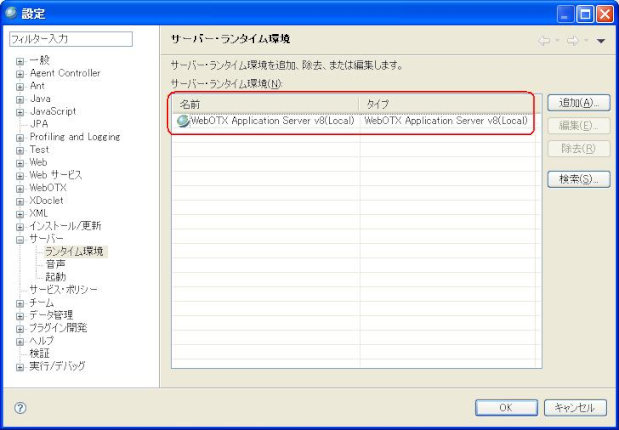
Task: Expand the WebOTX tree node
Action: tap(19, 187)
